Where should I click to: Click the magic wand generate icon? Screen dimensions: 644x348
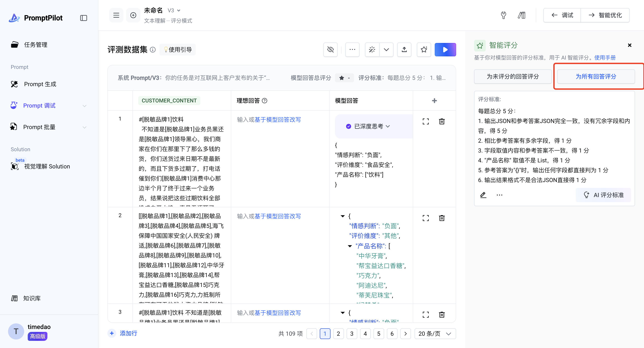(x=372, y=49)
